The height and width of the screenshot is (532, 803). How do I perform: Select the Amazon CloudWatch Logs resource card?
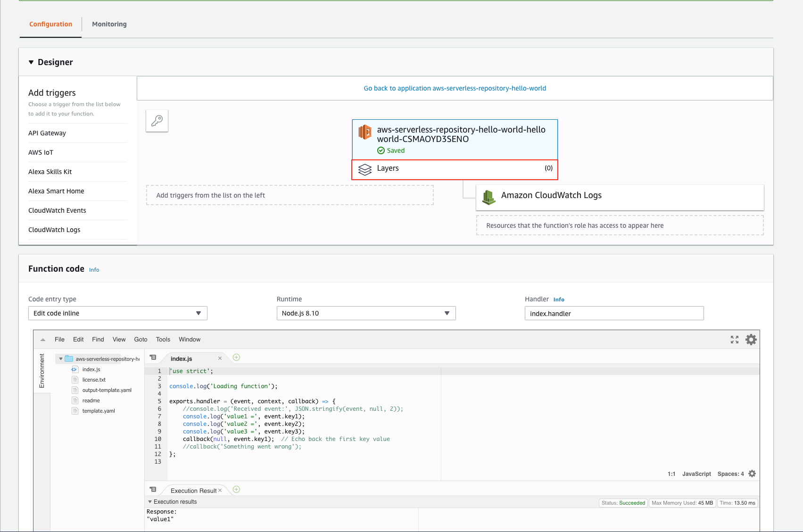click(620, 197)
